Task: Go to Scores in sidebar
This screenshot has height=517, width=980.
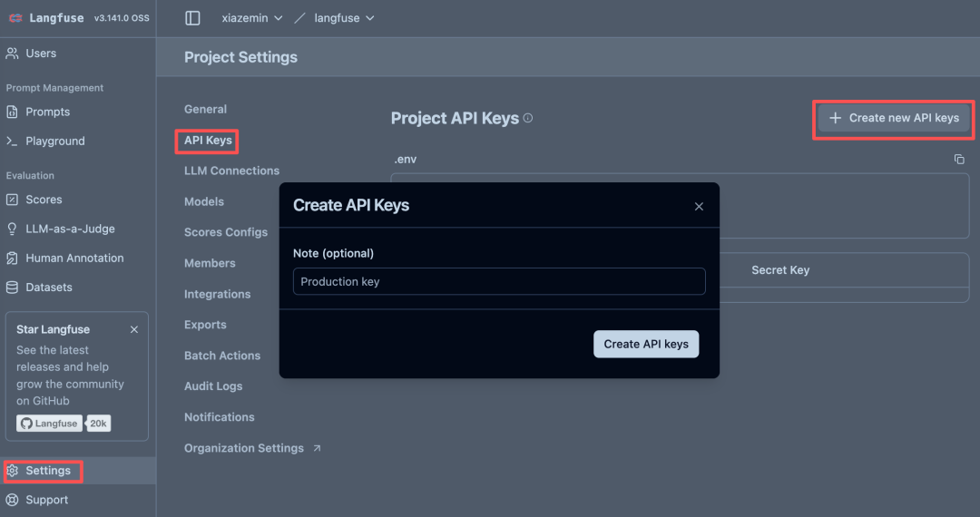Action: pos(44,200)
